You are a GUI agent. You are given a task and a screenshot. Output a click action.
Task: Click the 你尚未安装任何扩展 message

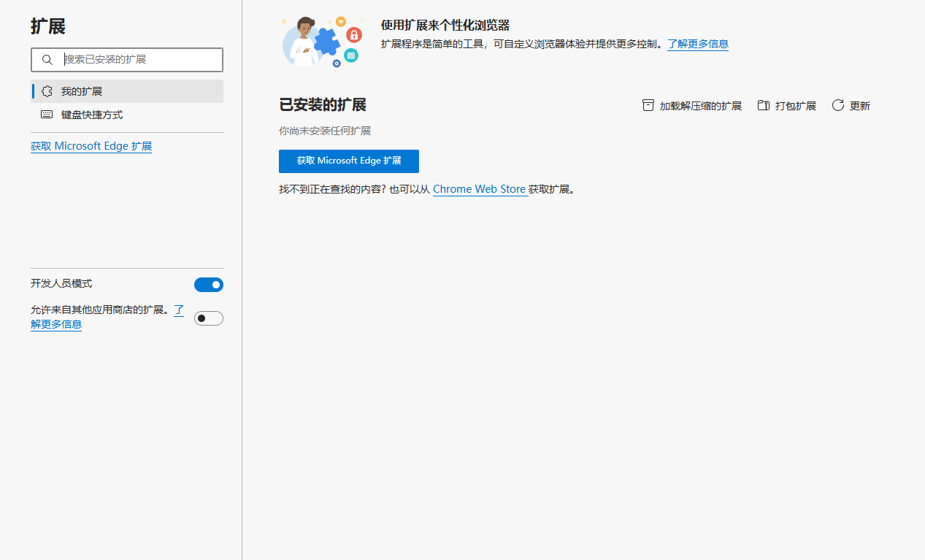click(325, 131)
